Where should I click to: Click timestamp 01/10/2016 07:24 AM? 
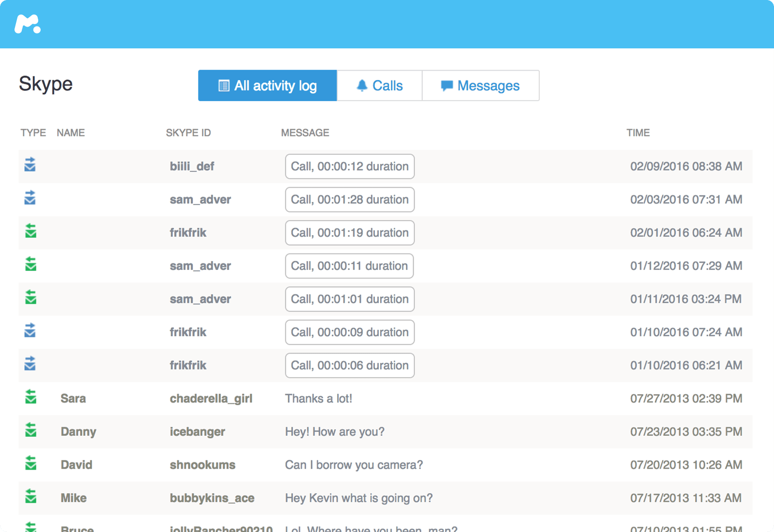(686, 332)
